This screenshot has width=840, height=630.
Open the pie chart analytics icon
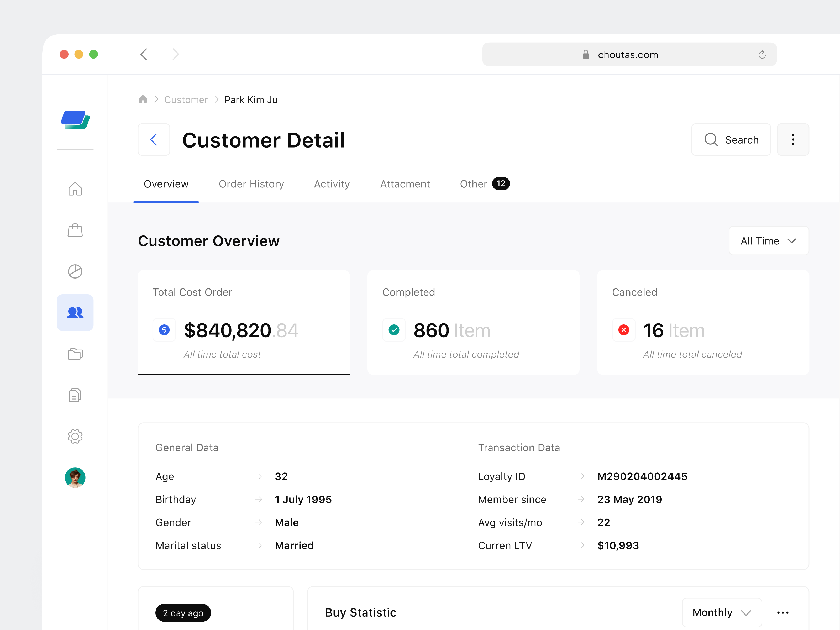click(75, 271)
